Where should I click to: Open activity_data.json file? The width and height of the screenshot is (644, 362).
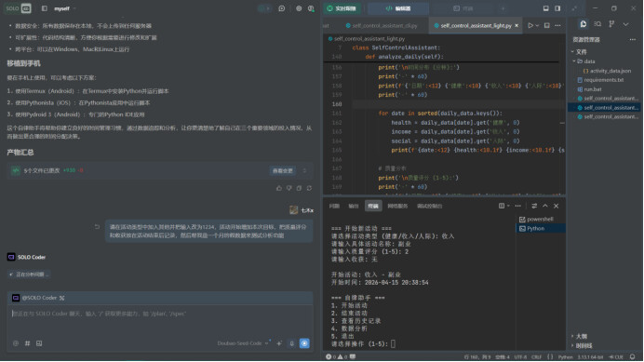click(x=607, y=71)
